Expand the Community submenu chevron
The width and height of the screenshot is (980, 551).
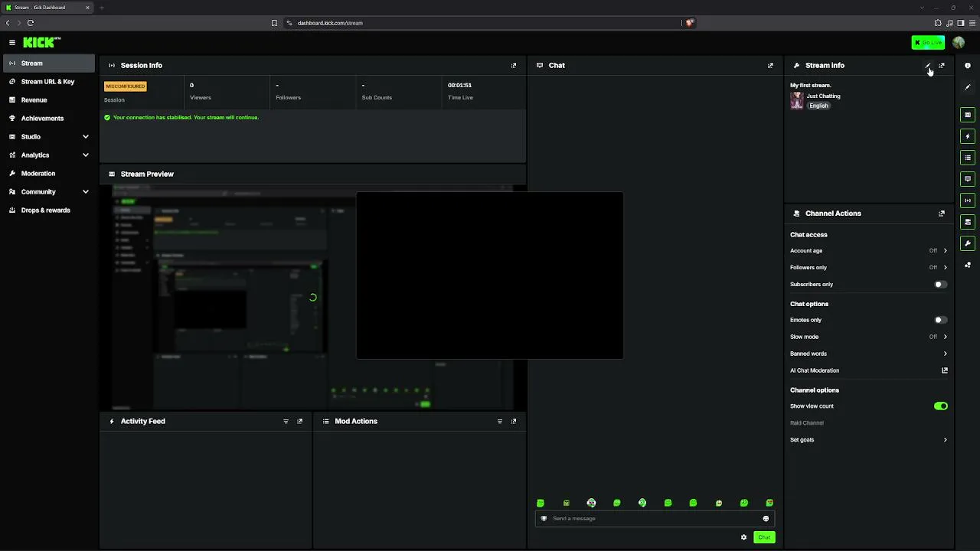[85, 192]
